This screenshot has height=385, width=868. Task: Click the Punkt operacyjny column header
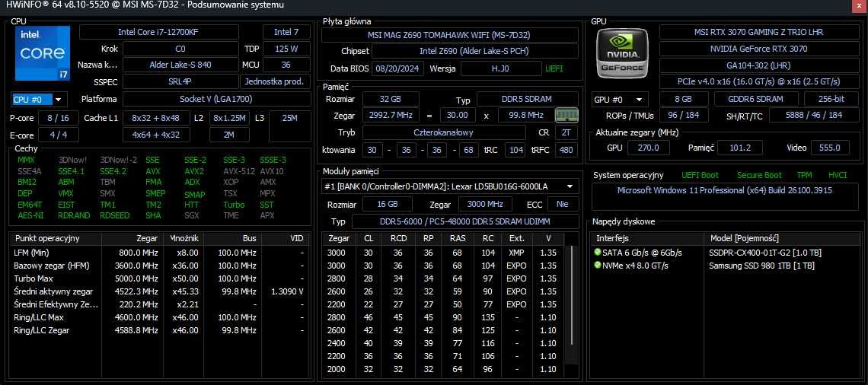coord(56,238)
